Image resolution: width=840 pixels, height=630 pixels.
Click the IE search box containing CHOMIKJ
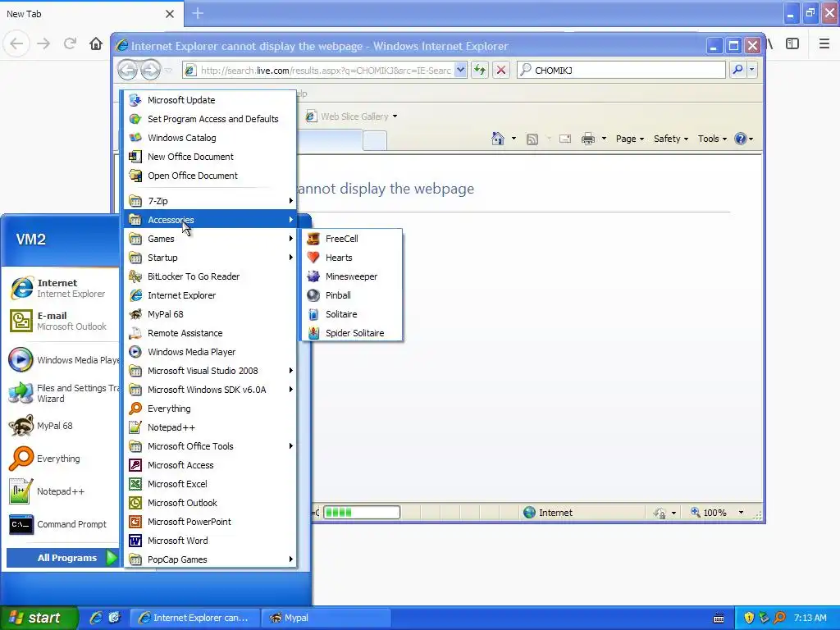pyautogui.click(x=622, y=71)
